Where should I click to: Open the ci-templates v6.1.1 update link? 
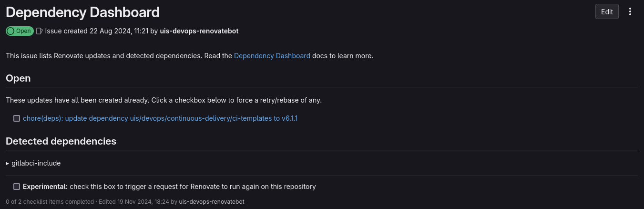[x=160, y=118]
